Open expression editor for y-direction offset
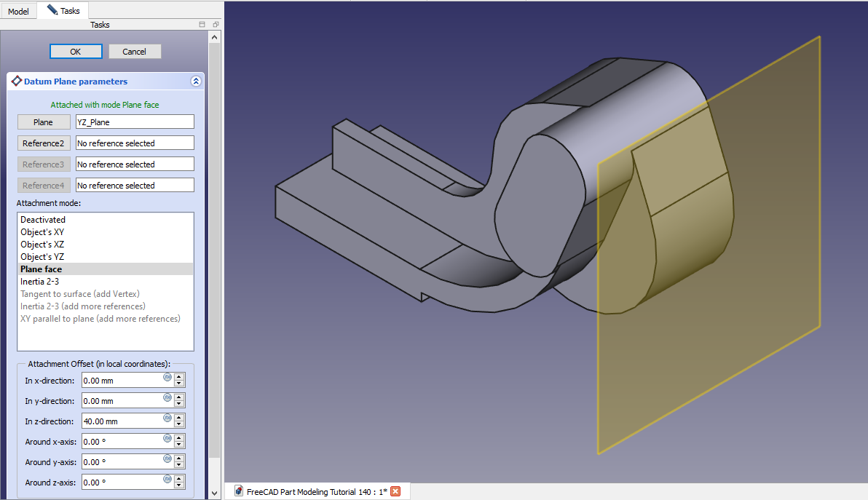This screenshot has height=500, width=868. click(167, 397)
